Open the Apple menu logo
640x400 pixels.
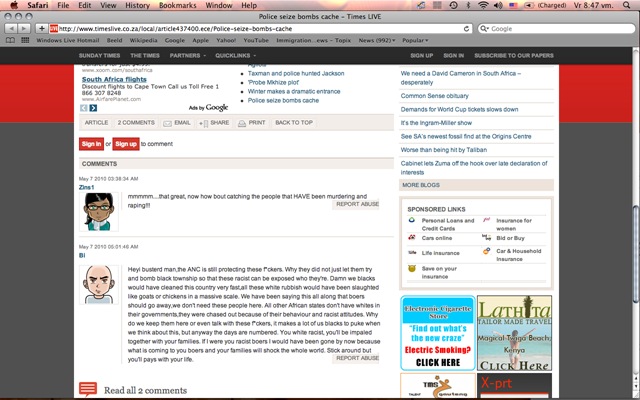pos(13,5)
